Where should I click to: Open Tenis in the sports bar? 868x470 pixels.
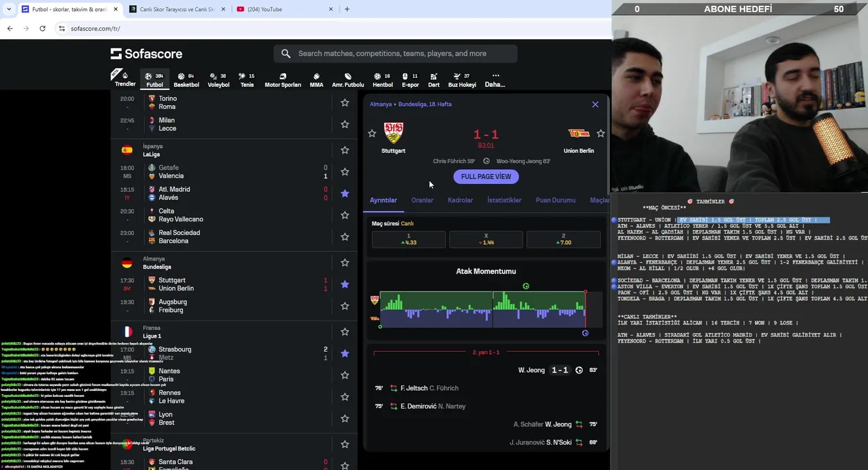click(x=247, y=80)
